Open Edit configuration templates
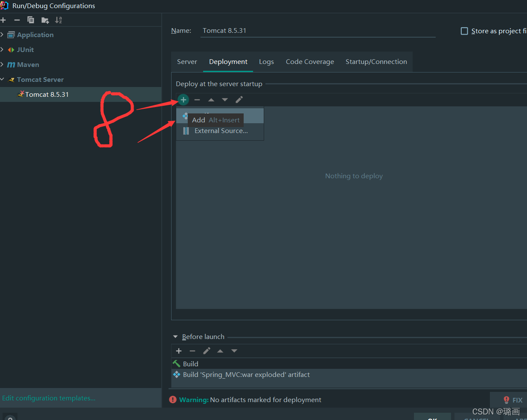The image size is (527, 420). pos(48,398)
